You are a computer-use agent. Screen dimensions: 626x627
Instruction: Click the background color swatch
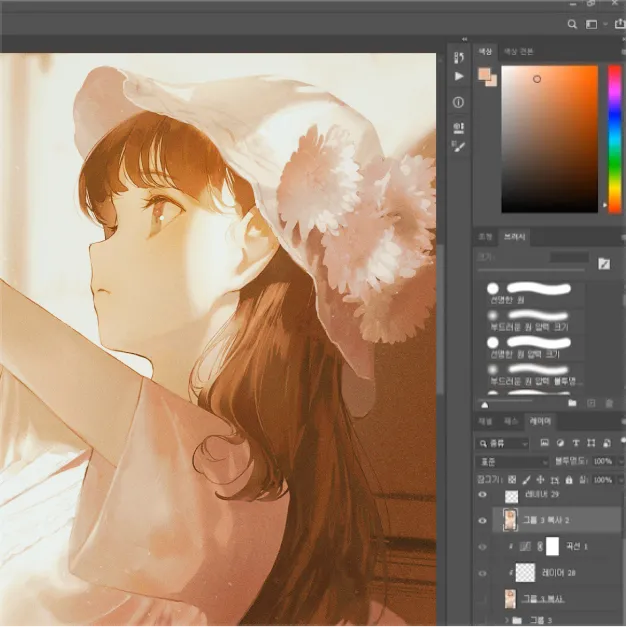[493, 82]
